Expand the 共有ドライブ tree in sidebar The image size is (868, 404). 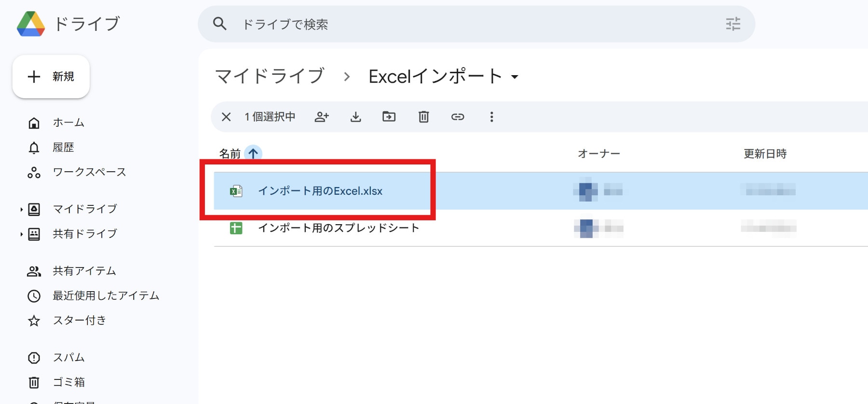coord(21,234)
